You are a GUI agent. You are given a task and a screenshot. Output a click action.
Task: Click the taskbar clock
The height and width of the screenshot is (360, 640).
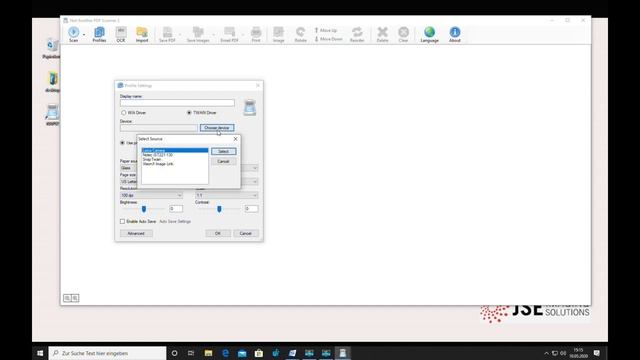coord(578,353)
